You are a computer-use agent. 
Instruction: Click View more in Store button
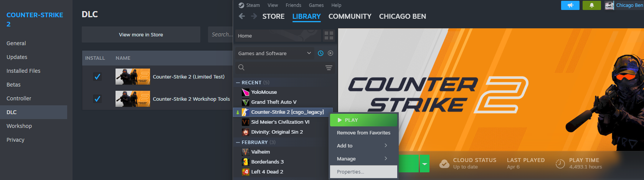[x=141, y=34]
